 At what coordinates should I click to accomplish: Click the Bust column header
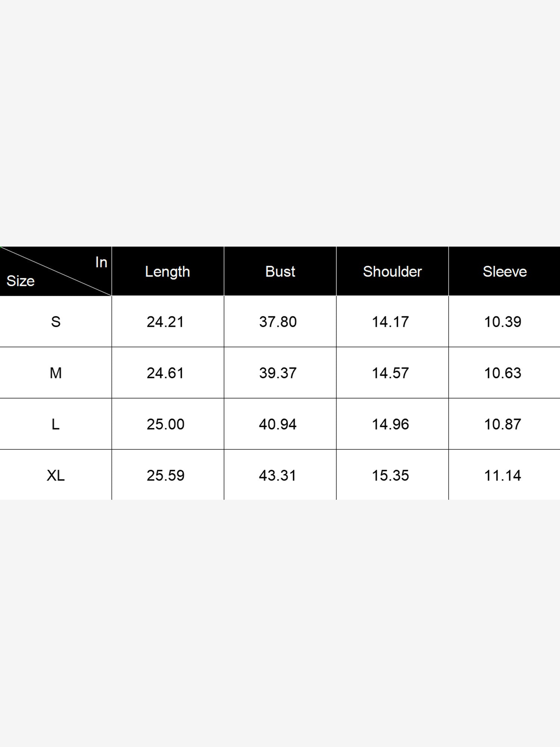pos(280,272)
